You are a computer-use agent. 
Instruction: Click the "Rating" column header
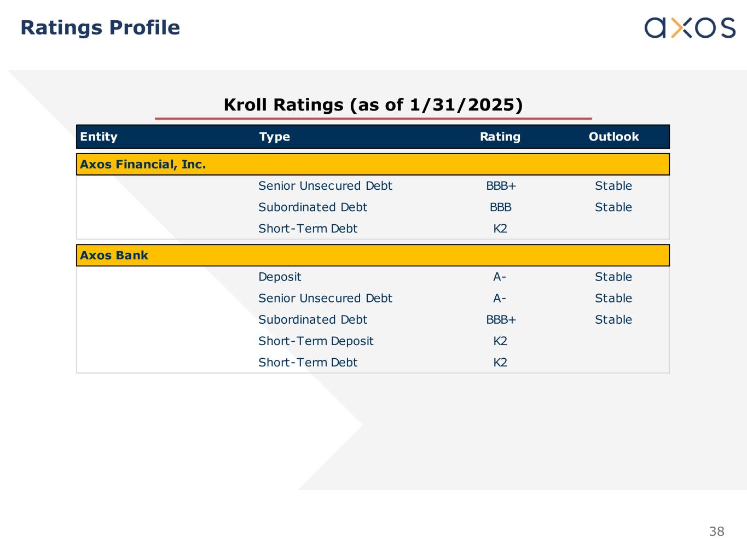[x=500, y=137]
